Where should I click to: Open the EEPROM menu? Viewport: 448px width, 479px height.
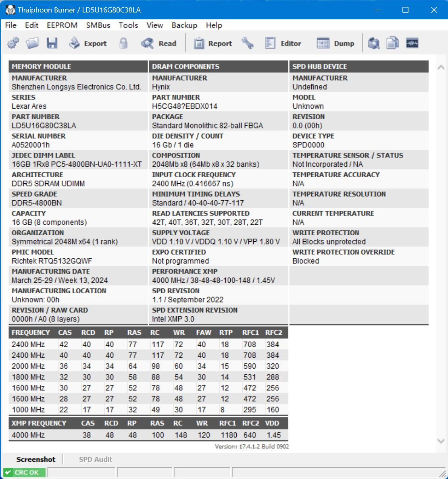point(62,25)
